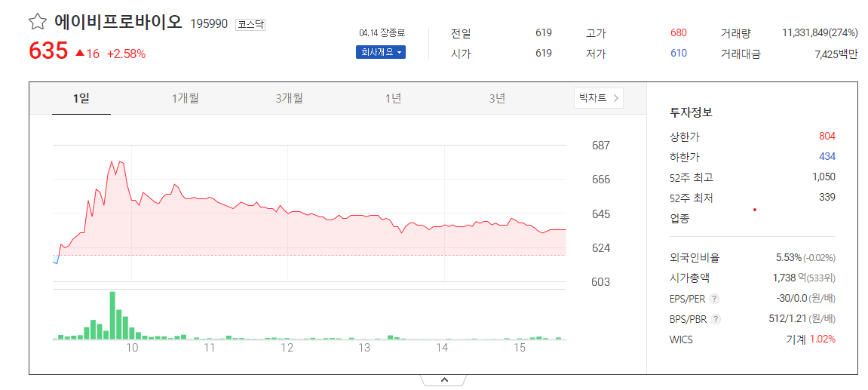Image resolution: width=868 pixels, height=390 pixels.
Task: Click the 하한가 value 434
Action: pyautogui.click(x=827, y=156)
